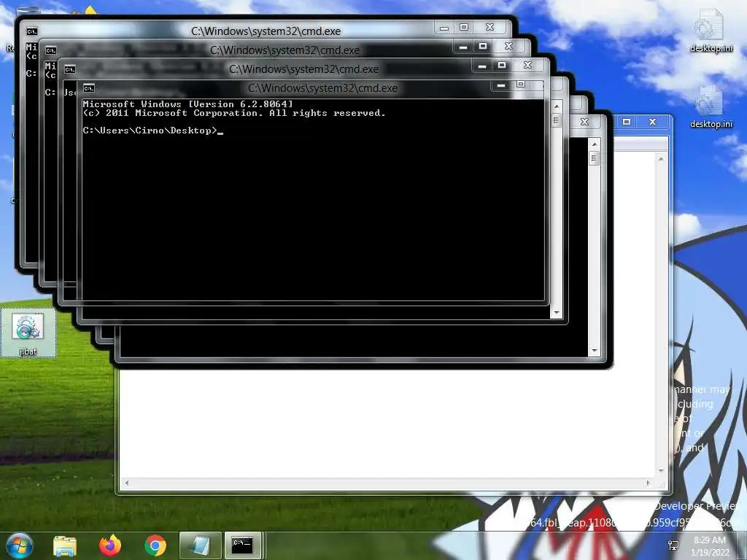The image size is (747, 560).
Task: Click the front window's cmd.exe title text
Action: tap(322, 88)
